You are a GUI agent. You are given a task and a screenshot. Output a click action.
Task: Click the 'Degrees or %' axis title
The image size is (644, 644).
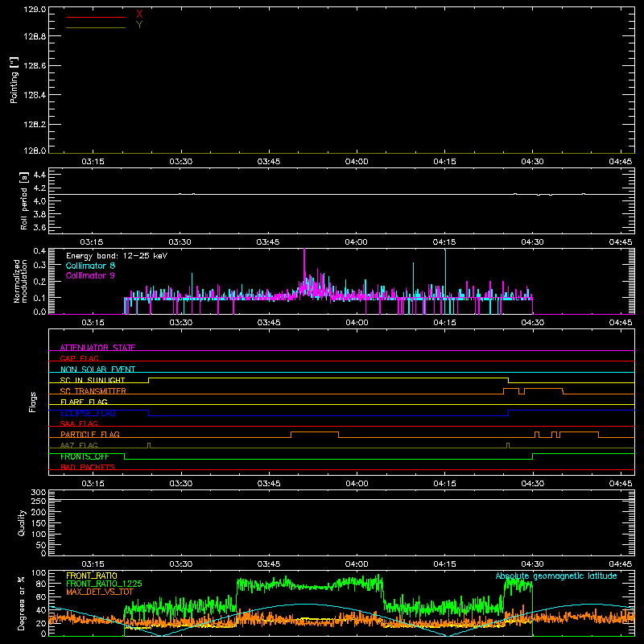click(21, 603)
